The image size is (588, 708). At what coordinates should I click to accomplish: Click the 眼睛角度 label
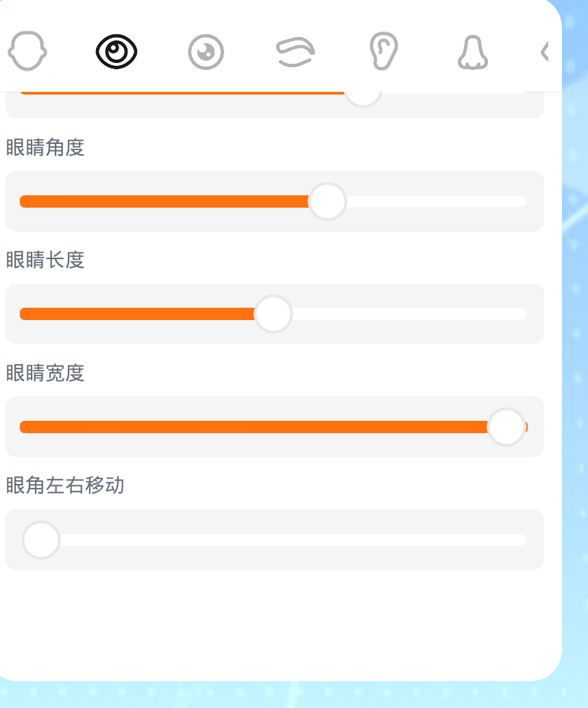tap(45, 147)
